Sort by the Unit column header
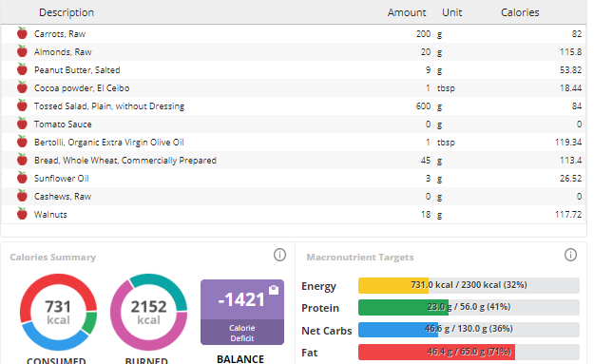Image resolution: width=594 pixels, height=364 pixels. tap(452, 12)
